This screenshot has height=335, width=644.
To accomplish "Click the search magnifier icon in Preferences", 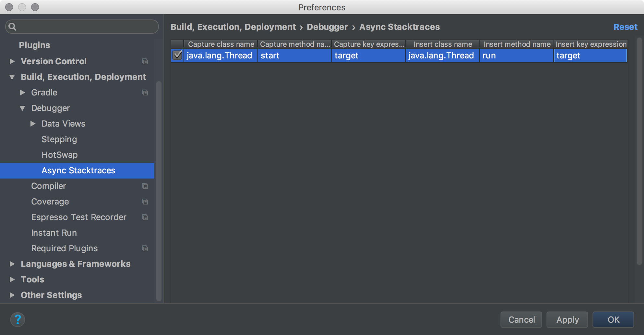I will (x=12, y=27).
